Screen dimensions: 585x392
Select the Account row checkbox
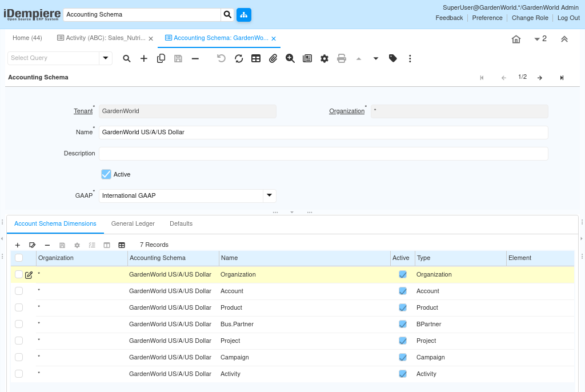point(19,291)
